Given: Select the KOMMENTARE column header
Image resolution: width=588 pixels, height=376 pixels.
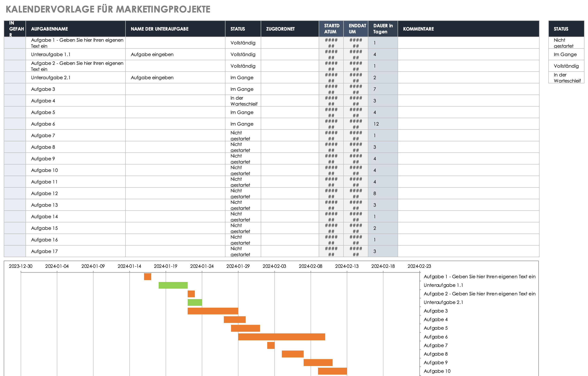Looking at the screenshot, I should click(x=469, y=29).
